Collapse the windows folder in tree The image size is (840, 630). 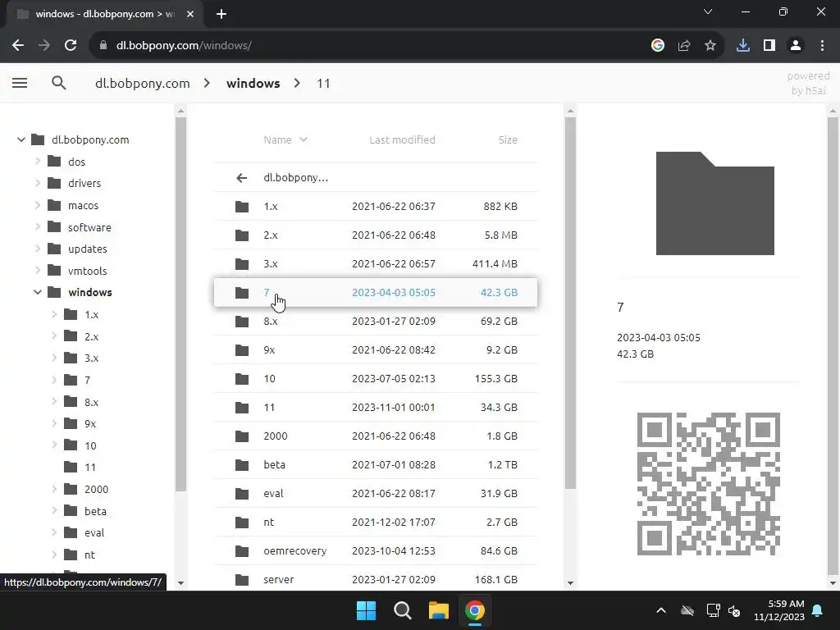38,293
